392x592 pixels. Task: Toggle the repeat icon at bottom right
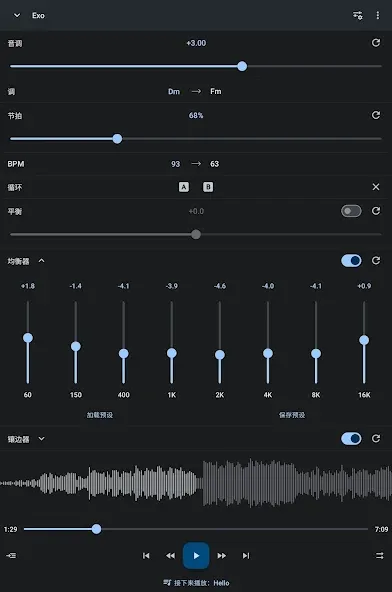(380, 555)
